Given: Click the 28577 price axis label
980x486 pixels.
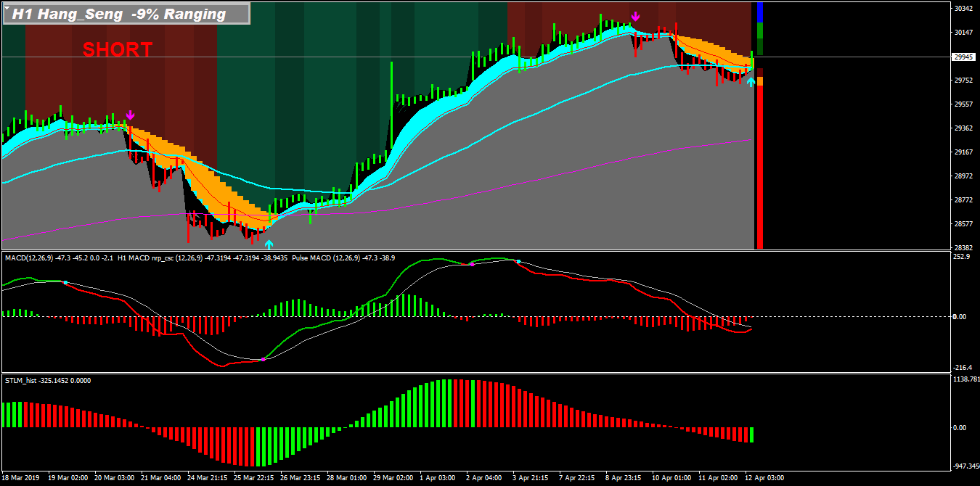Looking at the screenshot, I should [x=964, y=224].
